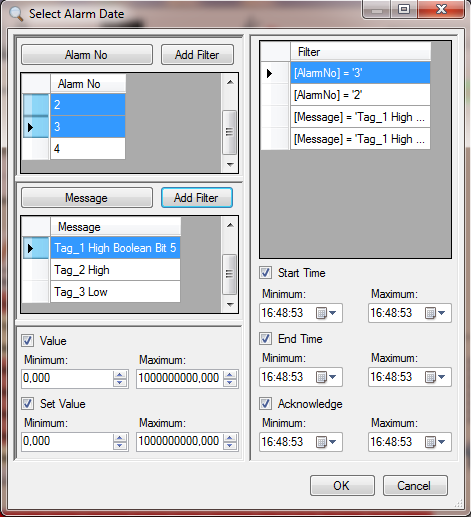Viewport: 471px width, 517px height.
Task: Open calendar for Acknowledge maximum
Action: click(x=435, y=442)
